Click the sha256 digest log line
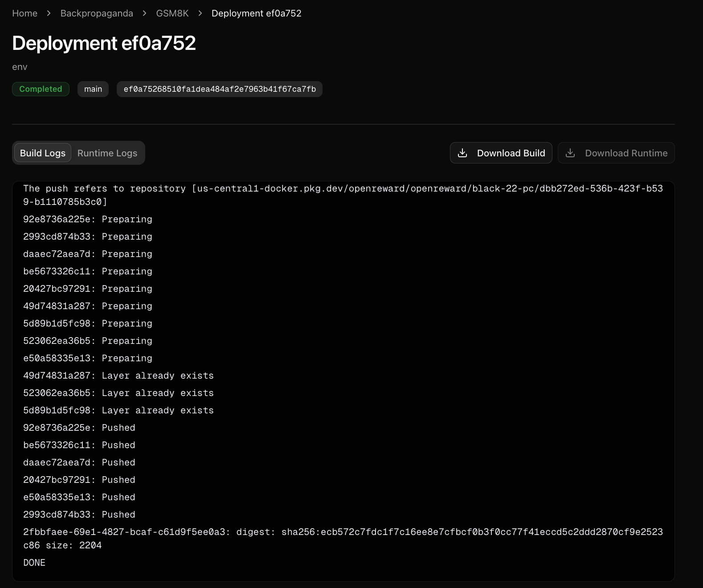The width and height of the screenshot is (703, 588). tap(343, 539)
